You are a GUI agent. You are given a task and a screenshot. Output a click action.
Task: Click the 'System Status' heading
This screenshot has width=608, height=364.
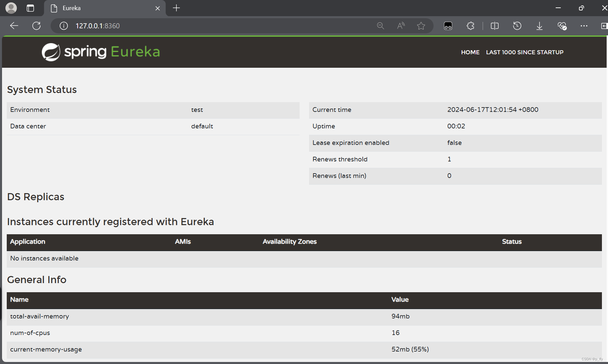(x=42, y=90)
